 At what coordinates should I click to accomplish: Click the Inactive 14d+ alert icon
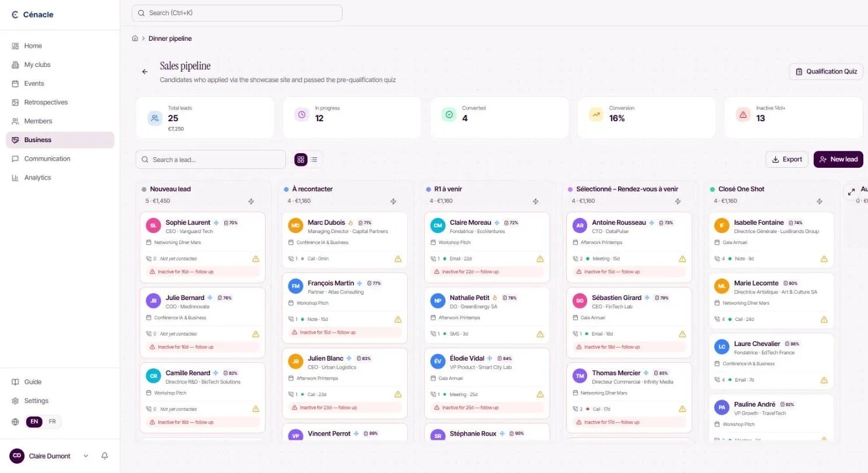tap(743, 115)
